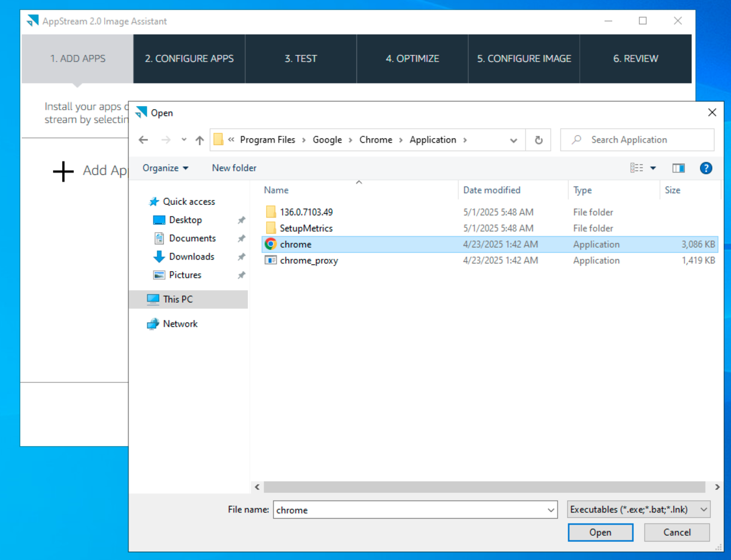Sort by the Name column header
The height and width of the screenshot is (560, 731).
[359, 190]
